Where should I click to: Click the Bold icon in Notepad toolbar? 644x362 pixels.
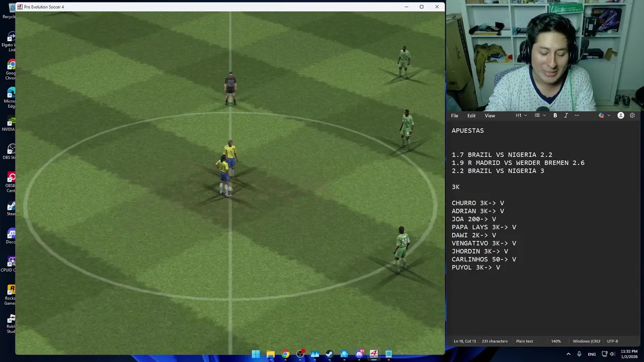(x=555, y=116)
